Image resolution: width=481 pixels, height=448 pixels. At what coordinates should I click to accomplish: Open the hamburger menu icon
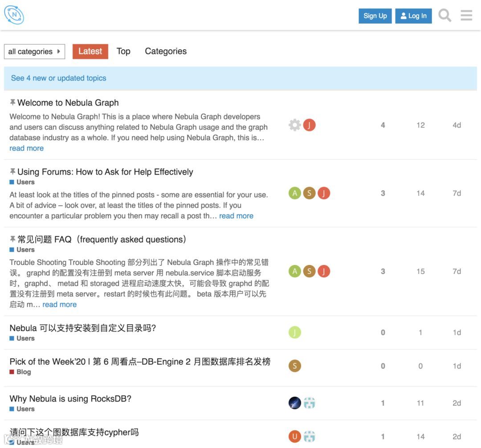click(x=466, y=15)
